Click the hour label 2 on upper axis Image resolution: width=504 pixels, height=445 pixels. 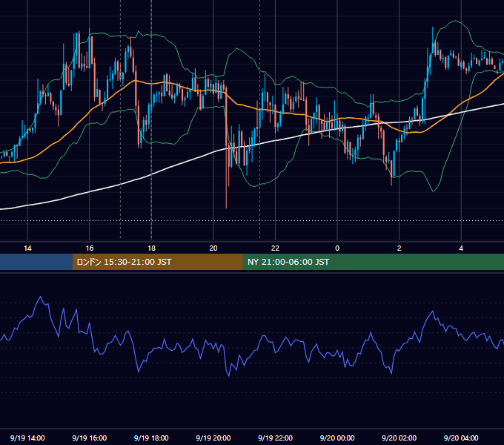(x=399, y=248)
